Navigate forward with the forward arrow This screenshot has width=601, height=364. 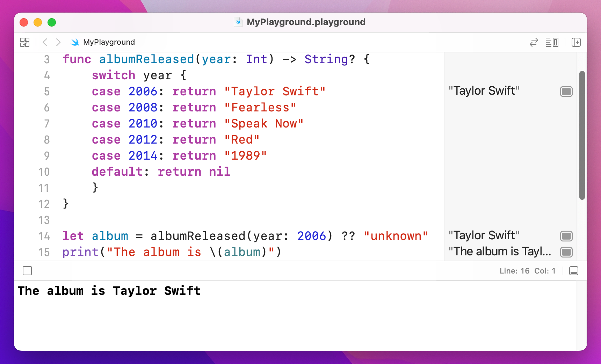point(58,42)
